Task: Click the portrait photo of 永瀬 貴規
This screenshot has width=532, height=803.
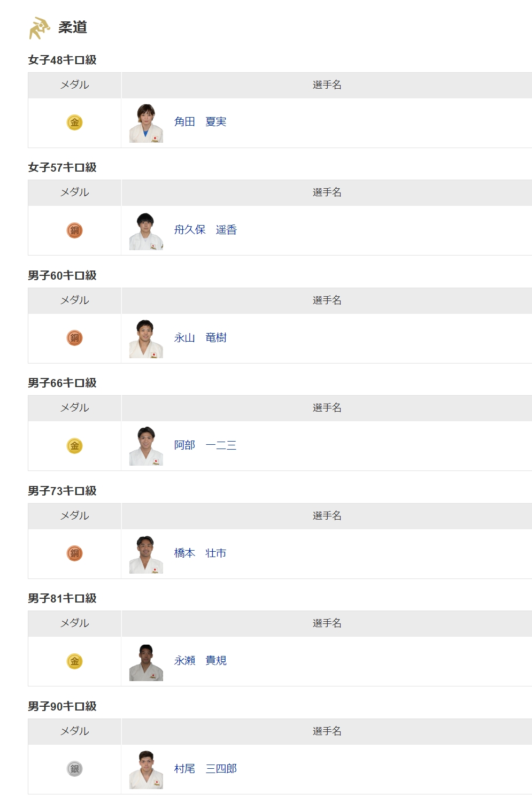Action: coord(146,662)
